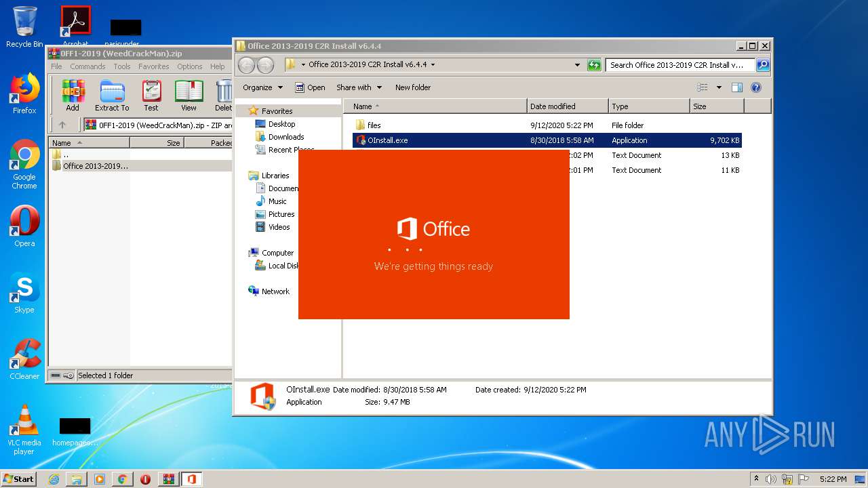Open Downloads in Favorites
The image size is (868, 488).
[279, 137]
